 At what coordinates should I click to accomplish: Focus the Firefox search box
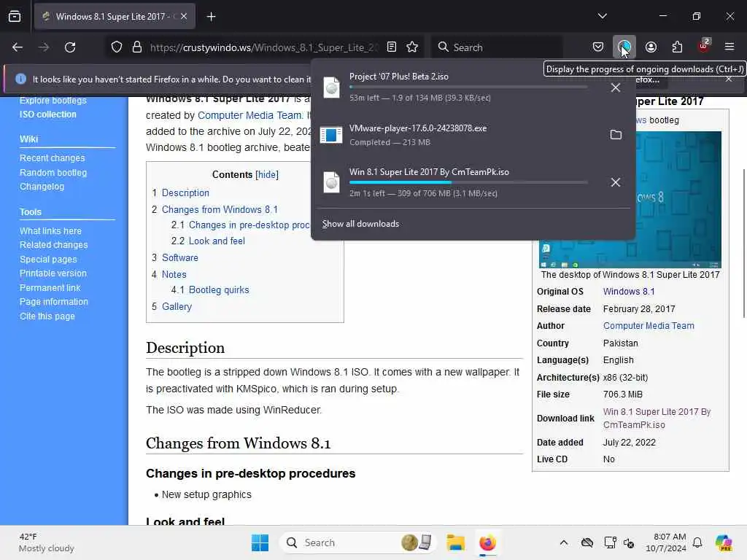[x=497, y=47]
